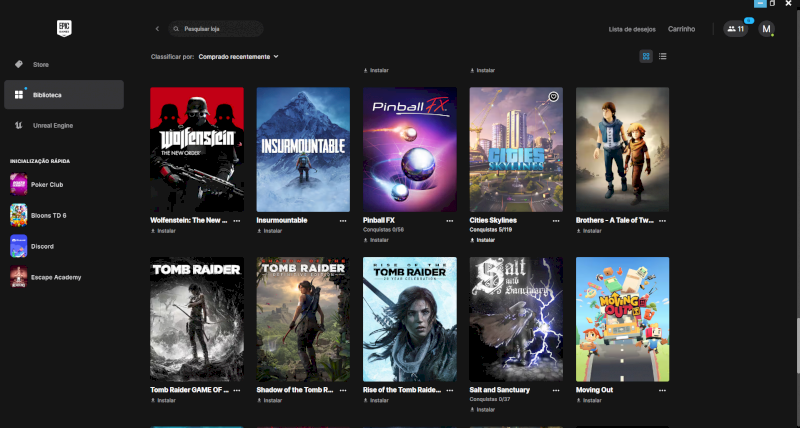Go to Store in the sidebar
This screenshot has width=800, height=428.
click(x=41, y=64)
